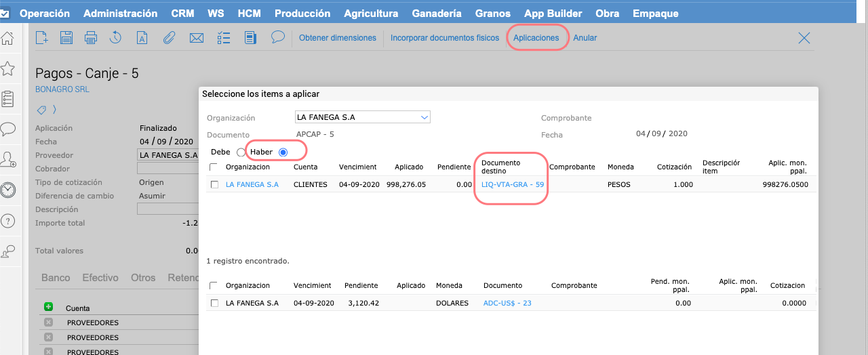Click the new document icon in toolbar

[x=42, y=38]
